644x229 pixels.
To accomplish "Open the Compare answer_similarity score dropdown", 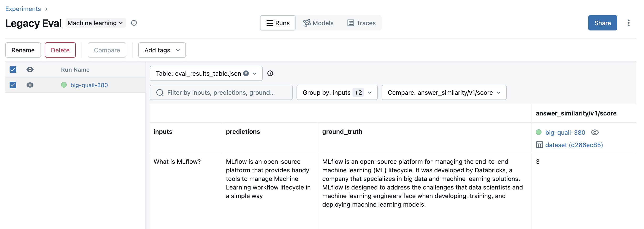I will [444, 92].
